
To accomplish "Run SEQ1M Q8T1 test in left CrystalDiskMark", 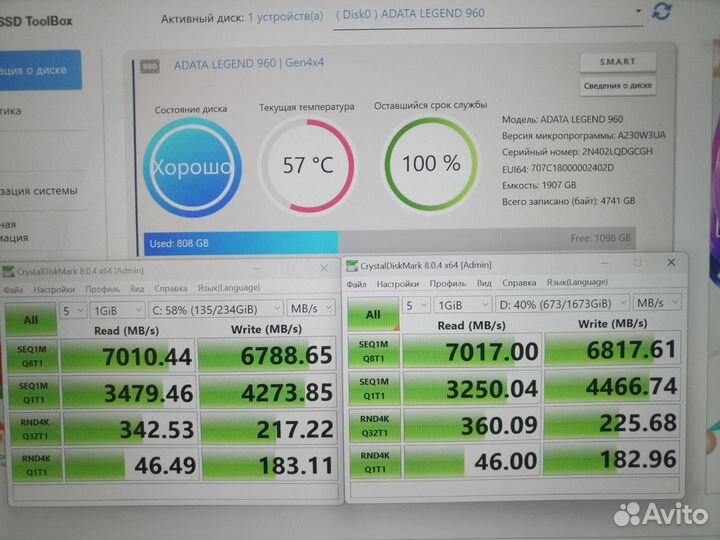I will click(32, 356).
